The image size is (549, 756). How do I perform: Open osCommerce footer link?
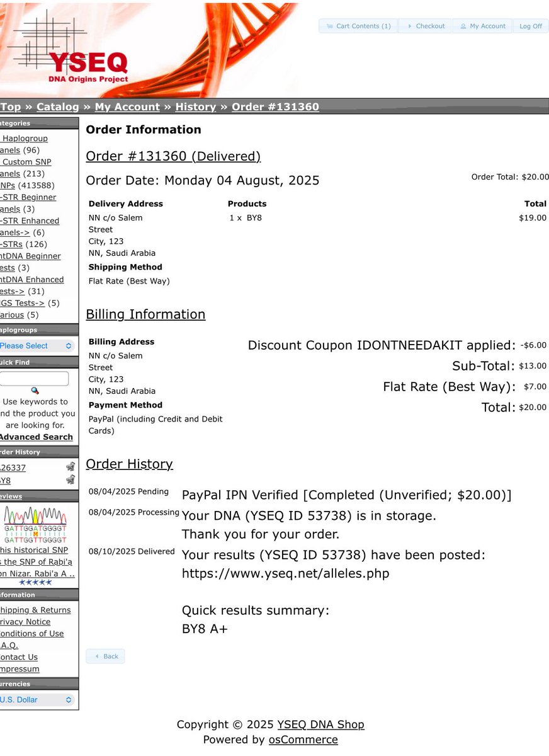(x=303, y=740)
